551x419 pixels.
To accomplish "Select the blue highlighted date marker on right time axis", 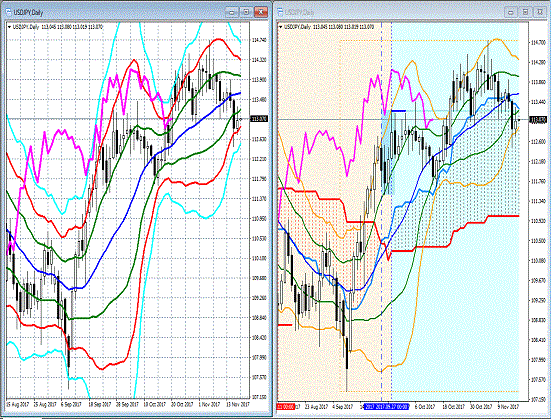I will coord(386,407).
